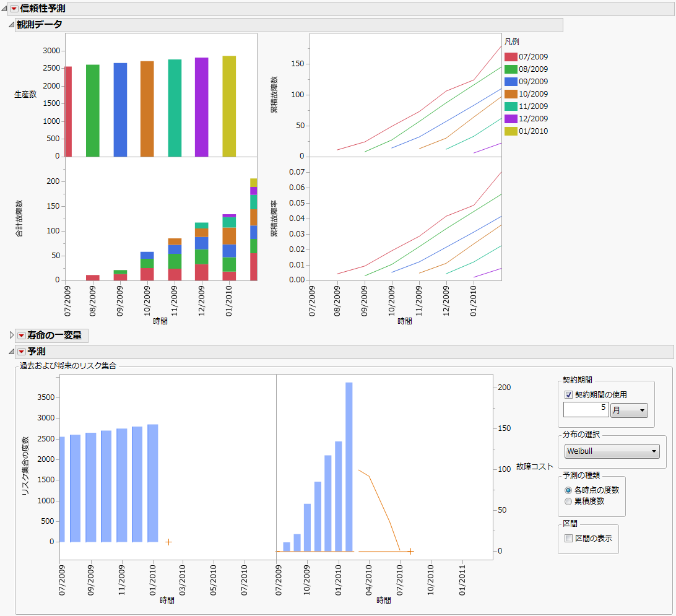The height and width of the screenshot is (616, 676).
Task: Click the 予測 section title
Action: (36, 352)
